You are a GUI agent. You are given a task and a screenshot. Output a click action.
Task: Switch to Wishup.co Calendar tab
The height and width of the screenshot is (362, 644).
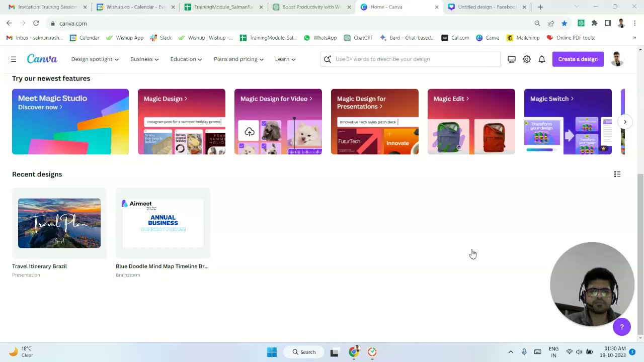135,7
